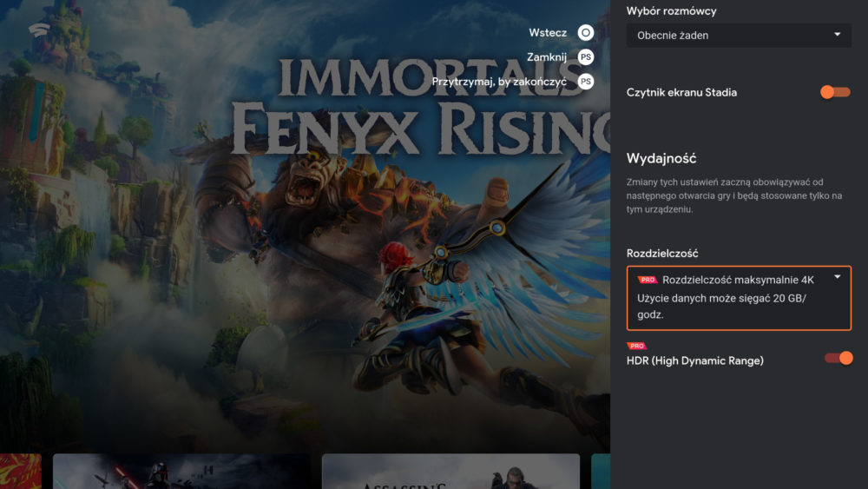Open the red-patterned game thumbnail
This screenshot has width=868, height=489.
tap(21, 472)
